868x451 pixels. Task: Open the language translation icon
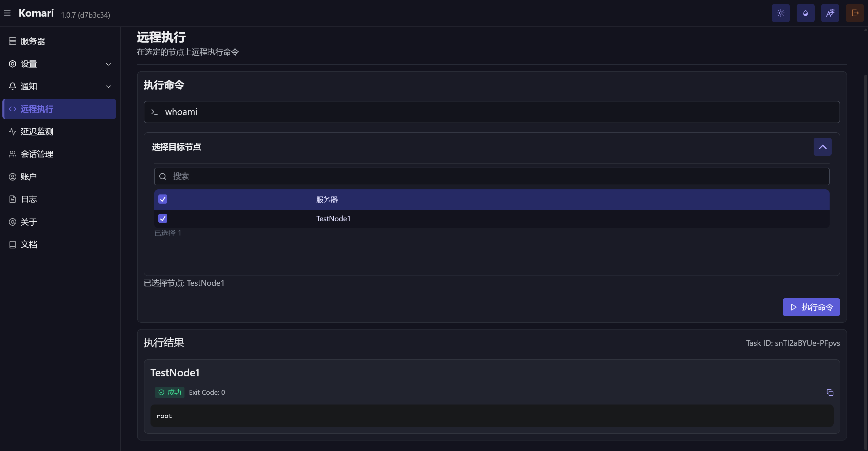click(830, 13)
